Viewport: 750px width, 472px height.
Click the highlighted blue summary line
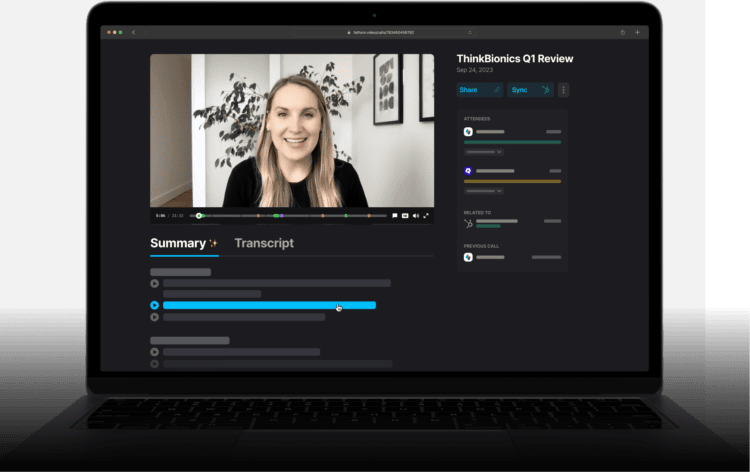click(269, 305)
